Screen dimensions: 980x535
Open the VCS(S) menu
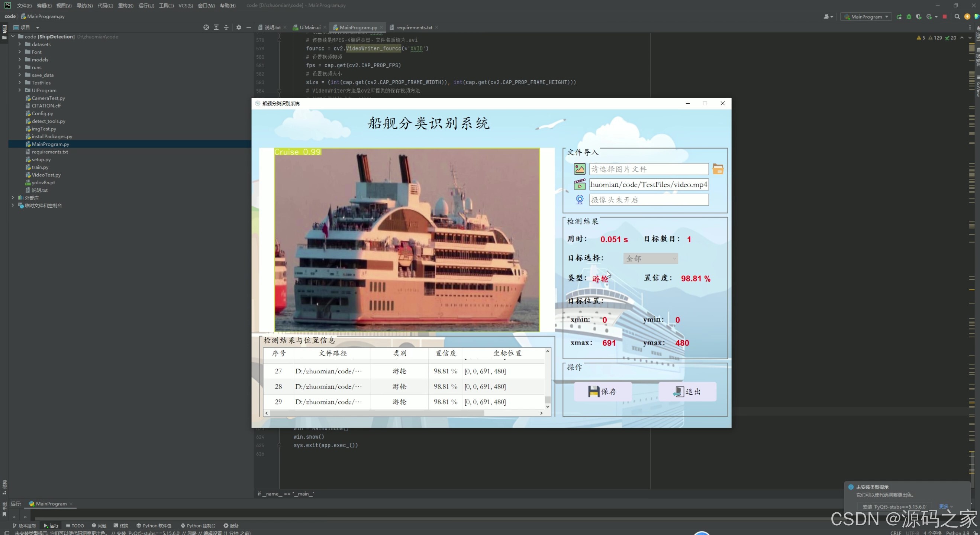pyautogui.click(x=185, y=5)
